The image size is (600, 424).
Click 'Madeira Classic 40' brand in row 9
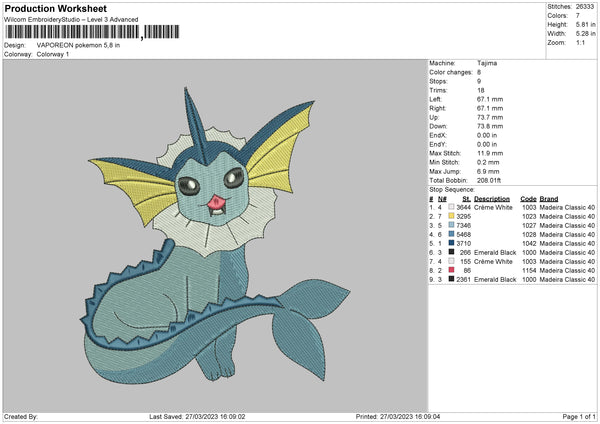click(x=567, y=279)
